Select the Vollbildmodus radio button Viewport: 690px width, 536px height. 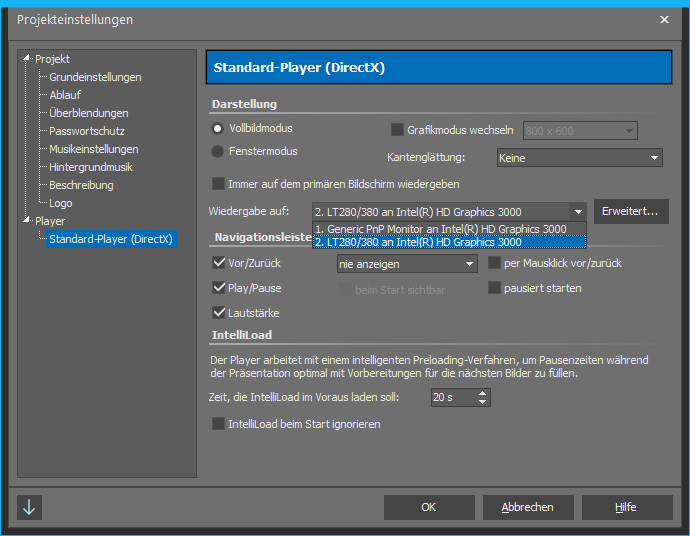(218, 129)
